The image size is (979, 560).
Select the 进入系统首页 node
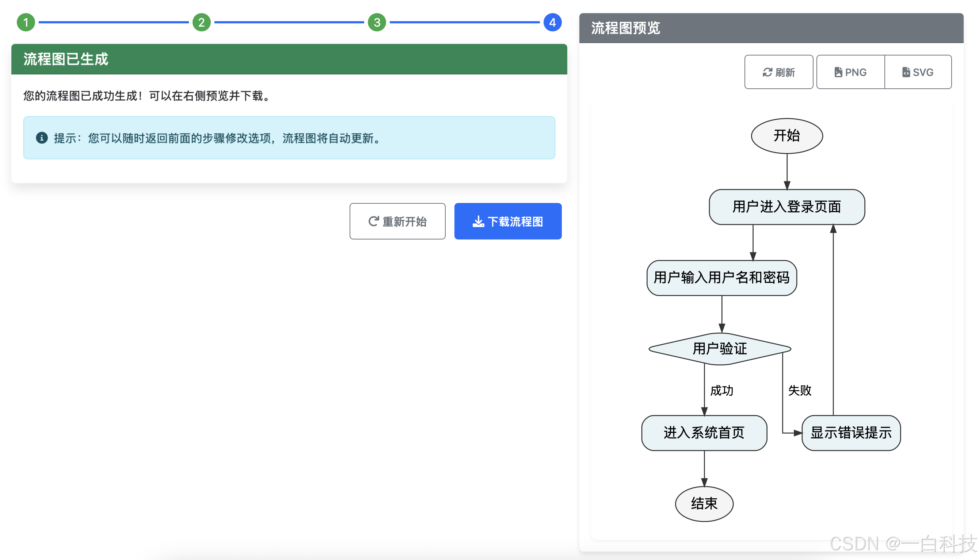(704, 433)
